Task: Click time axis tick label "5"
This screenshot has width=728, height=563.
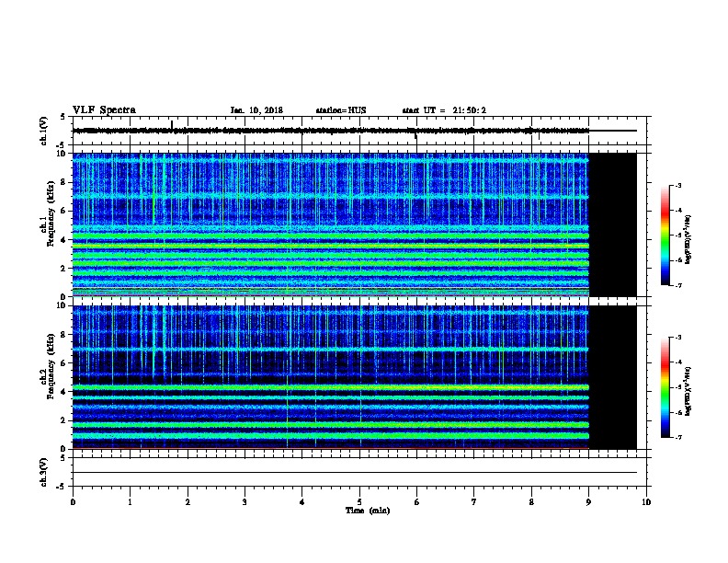Action: (359, 502)
